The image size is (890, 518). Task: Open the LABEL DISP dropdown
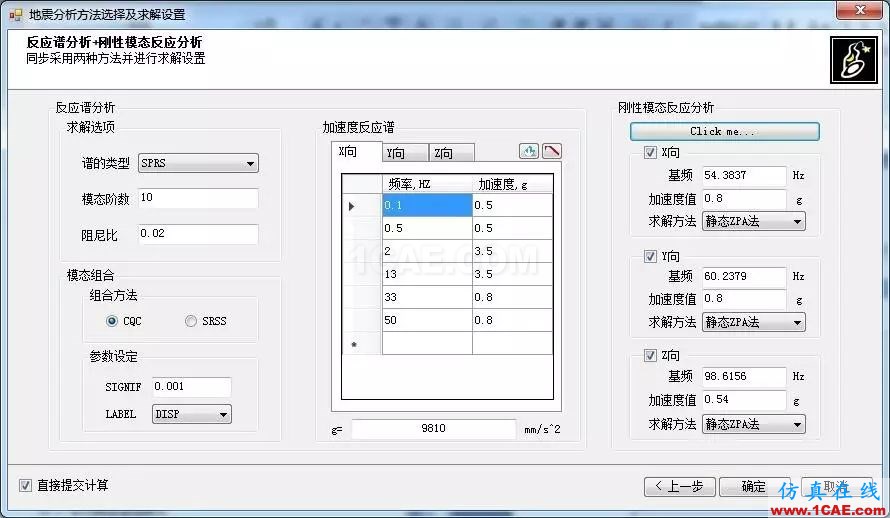[x=191, y=414]
